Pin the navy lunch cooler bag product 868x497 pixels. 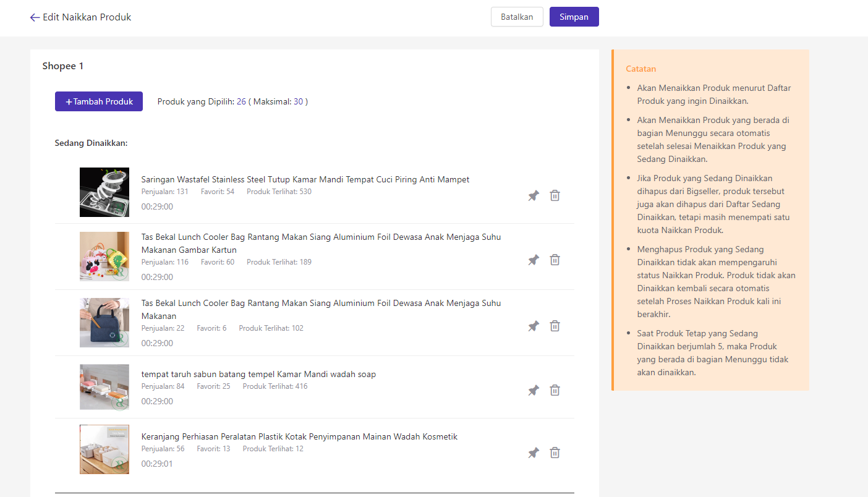pos(534,326)
